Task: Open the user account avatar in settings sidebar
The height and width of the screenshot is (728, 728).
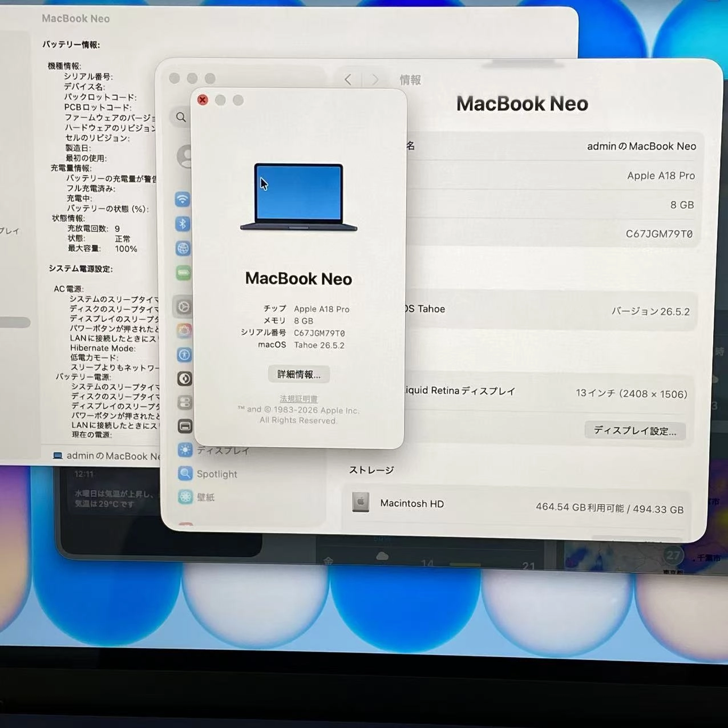Action: [x=185, y=156]
